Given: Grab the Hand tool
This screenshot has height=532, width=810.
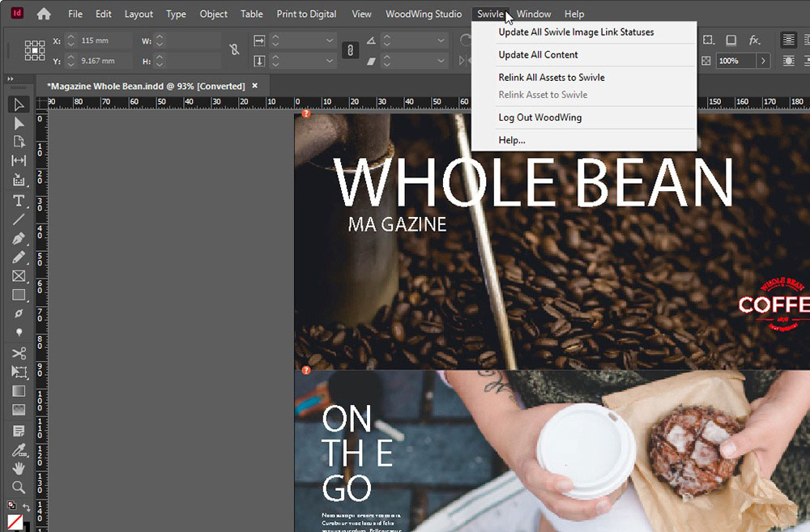Looking at the screenshot, I should pyautogui.click(x=18, y=469).
